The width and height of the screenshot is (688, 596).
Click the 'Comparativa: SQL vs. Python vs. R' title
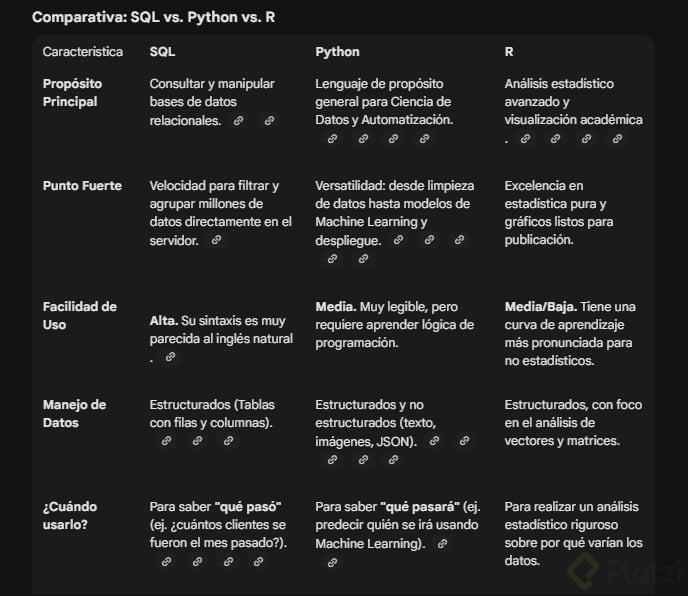click(x=154, y=18)
